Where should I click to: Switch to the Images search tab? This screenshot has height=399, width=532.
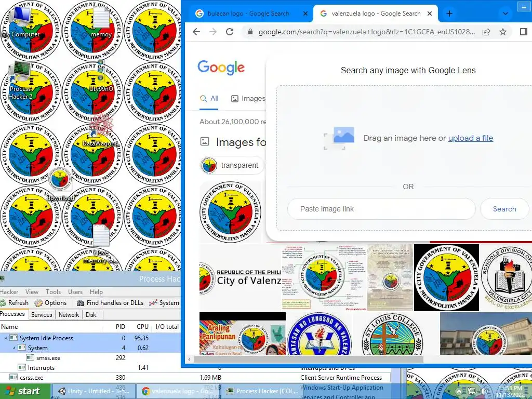248,99
